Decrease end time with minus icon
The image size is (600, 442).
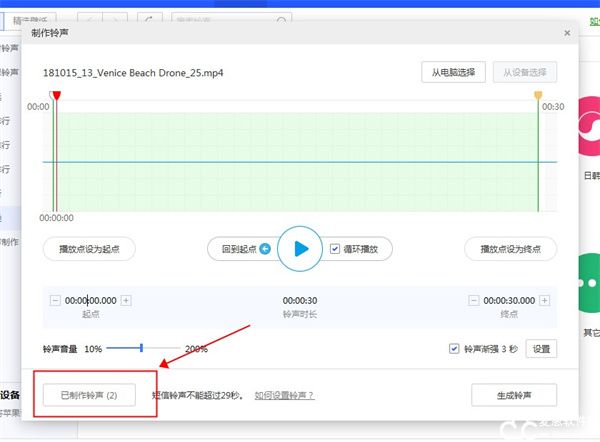[473, 300]
